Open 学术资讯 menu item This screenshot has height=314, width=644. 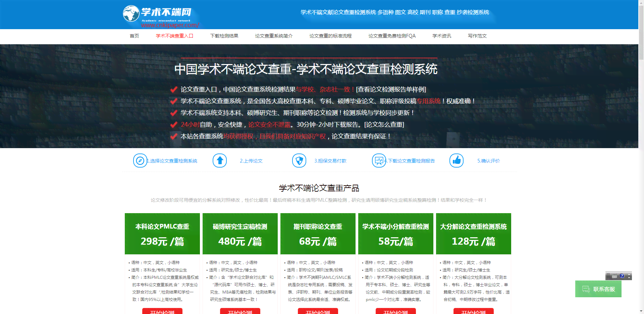tap(441, 36)
